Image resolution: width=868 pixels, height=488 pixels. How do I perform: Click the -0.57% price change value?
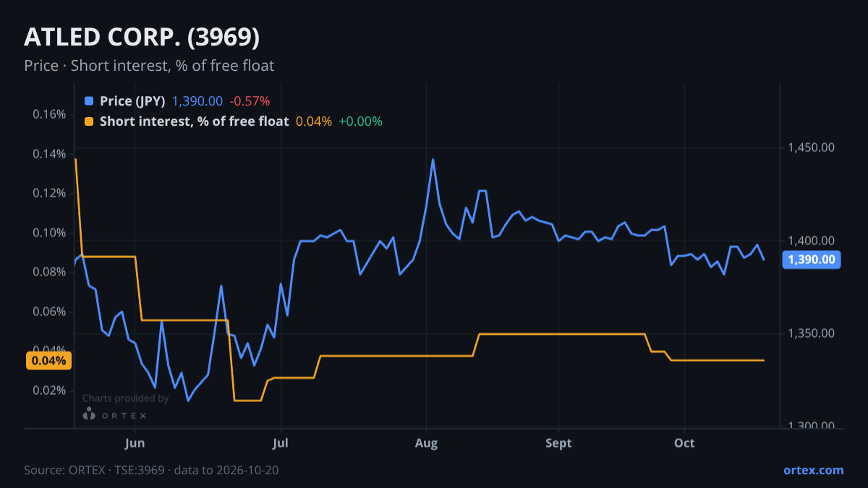[250, 101]
